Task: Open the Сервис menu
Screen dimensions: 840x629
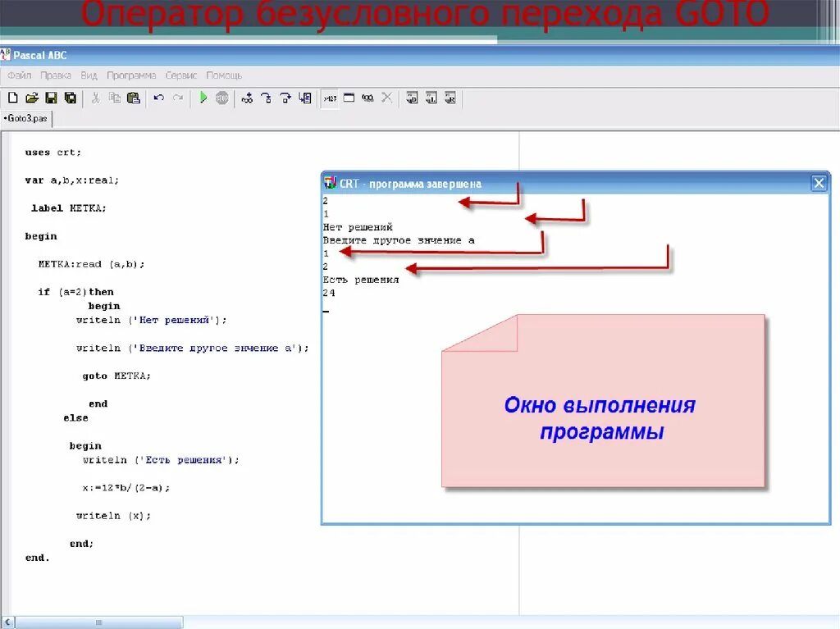Action: (180, 75)
